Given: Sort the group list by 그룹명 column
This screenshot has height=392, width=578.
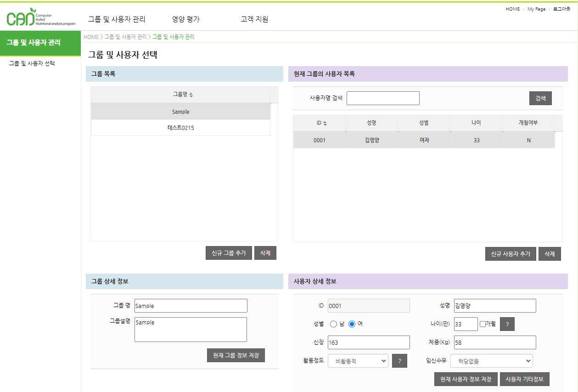Looking at the screenshot, I should click(x=183, y=95).
